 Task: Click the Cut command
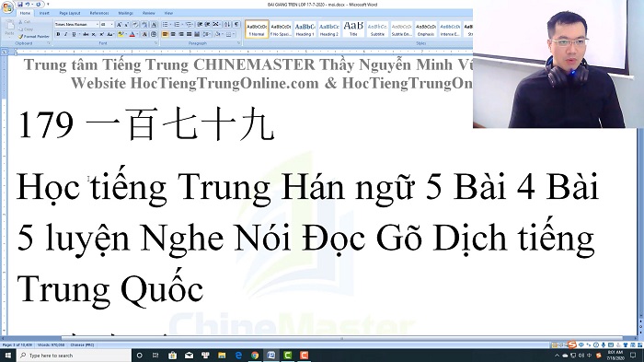(24, 22)
